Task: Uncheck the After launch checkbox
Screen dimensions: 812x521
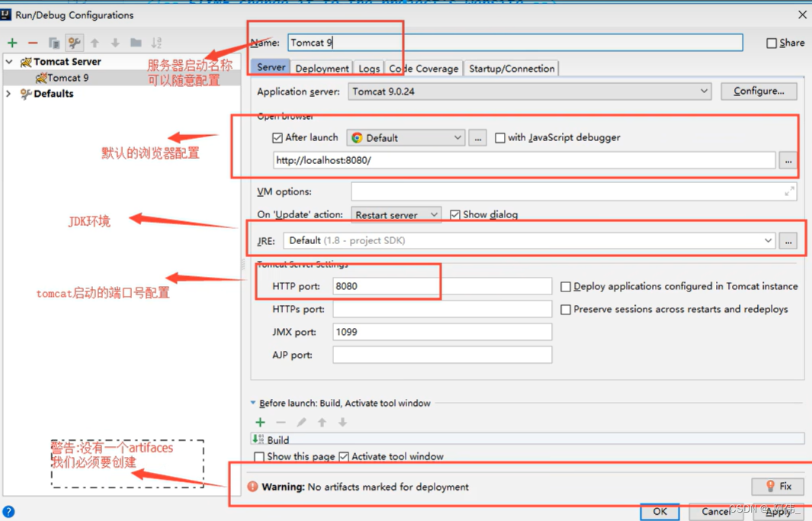Action: (x=278, y=138)
